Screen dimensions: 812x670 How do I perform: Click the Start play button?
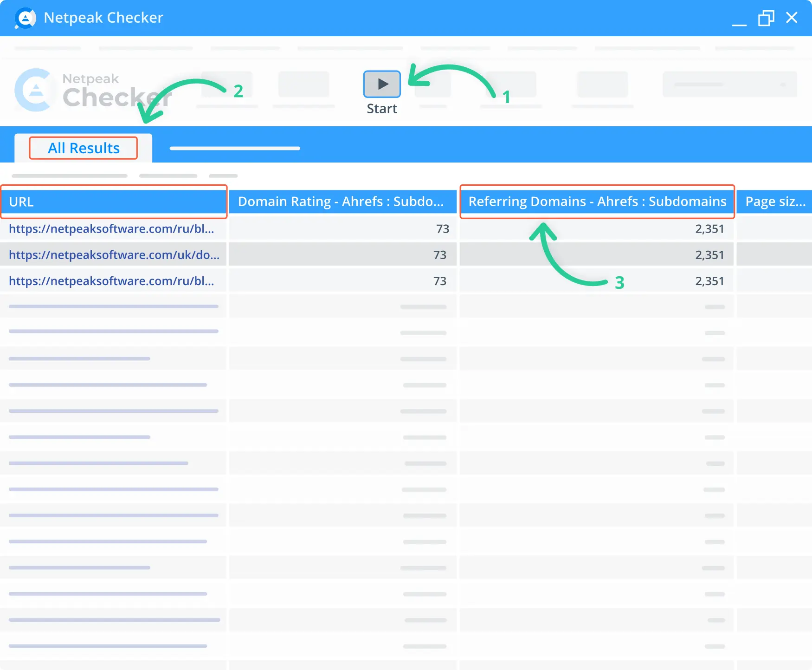point(382,84)
